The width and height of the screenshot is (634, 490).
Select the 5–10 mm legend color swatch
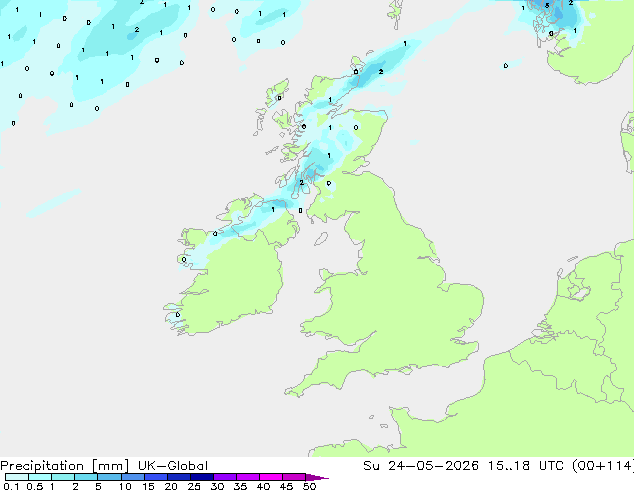tap(109, 477)
